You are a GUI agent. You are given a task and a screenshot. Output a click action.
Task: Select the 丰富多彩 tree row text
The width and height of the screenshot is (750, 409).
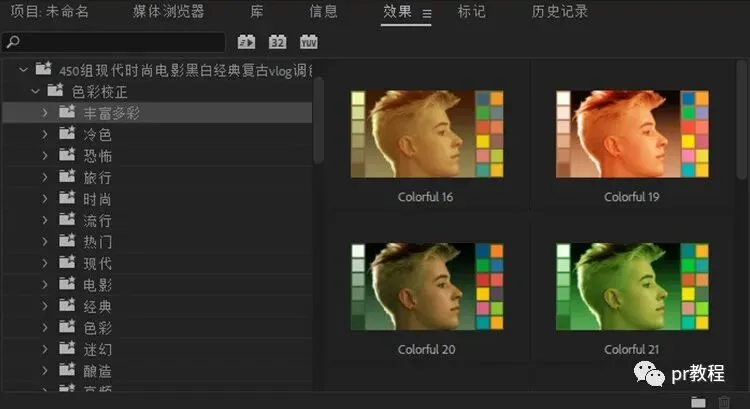(x=111, y=113)
